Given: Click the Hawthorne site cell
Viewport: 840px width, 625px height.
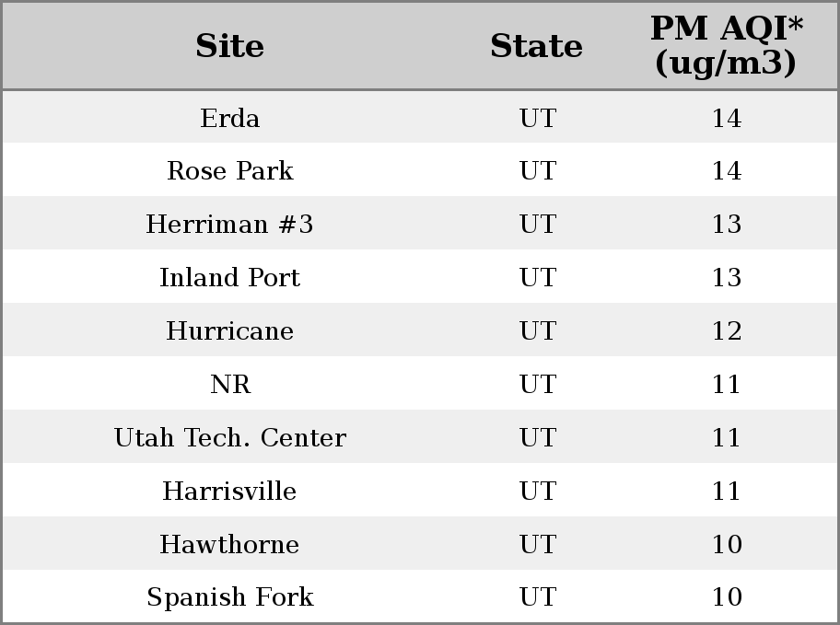Looking at the screenshot, I should tap(230, 544).
